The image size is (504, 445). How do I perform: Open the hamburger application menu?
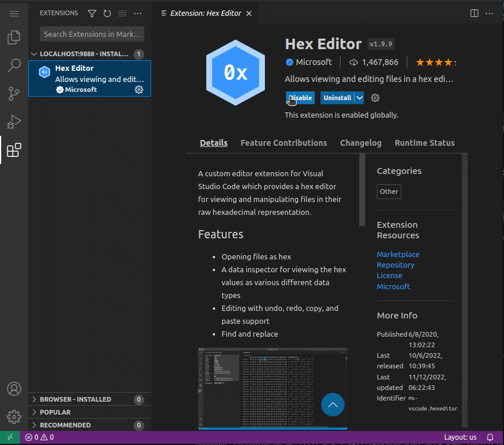14,13
